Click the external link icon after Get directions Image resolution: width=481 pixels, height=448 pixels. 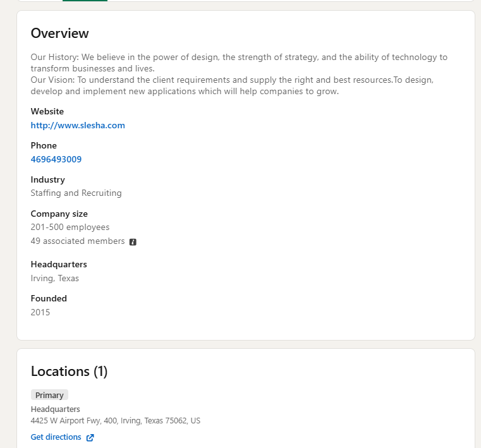pos(90,437)
